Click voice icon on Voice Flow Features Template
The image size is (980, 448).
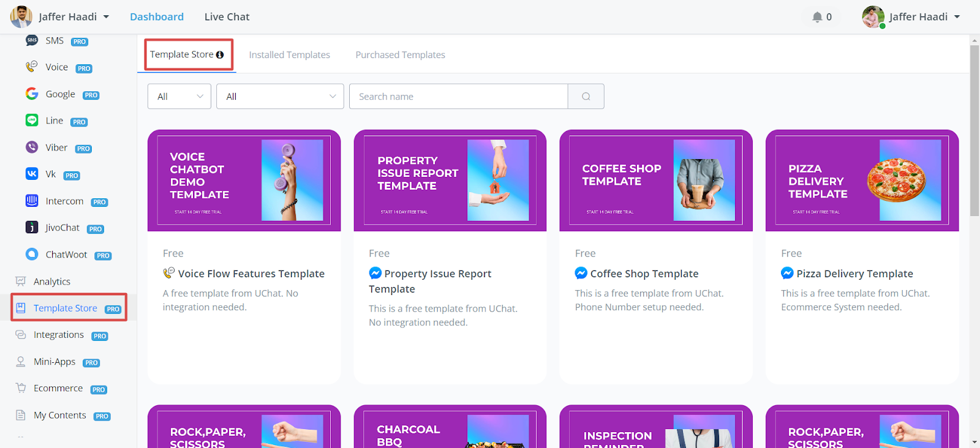pos(169,273)
